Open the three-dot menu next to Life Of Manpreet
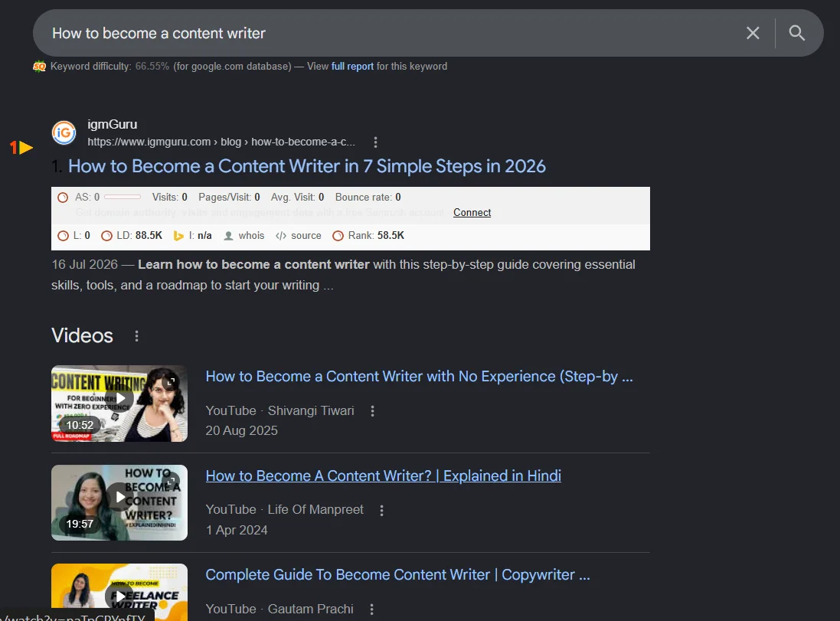Image resolution: width=840 pixels, height=621 pixels. [381, 511]
